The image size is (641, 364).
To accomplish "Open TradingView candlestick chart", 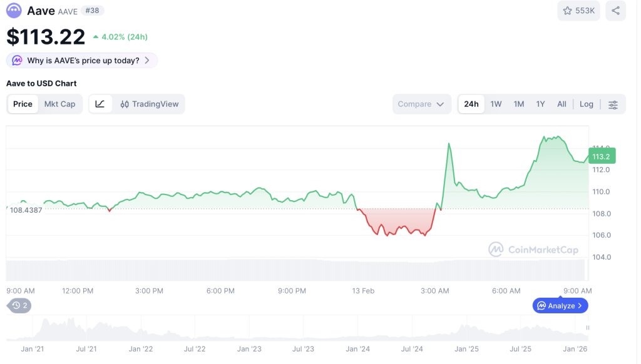I will (149, 104).
